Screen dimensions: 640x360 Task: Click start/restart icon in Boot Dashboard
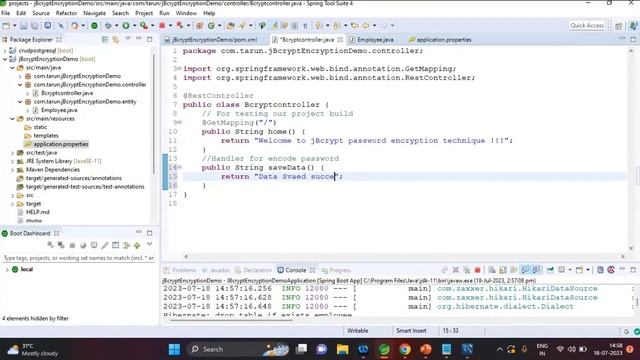[50, 245]
